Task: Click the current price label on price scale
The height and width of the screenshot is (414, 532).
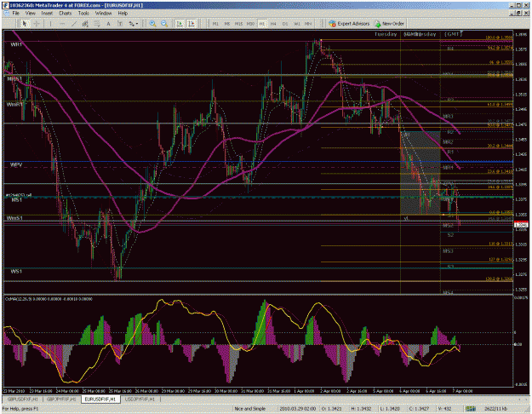Action: (x=521, y=225)
